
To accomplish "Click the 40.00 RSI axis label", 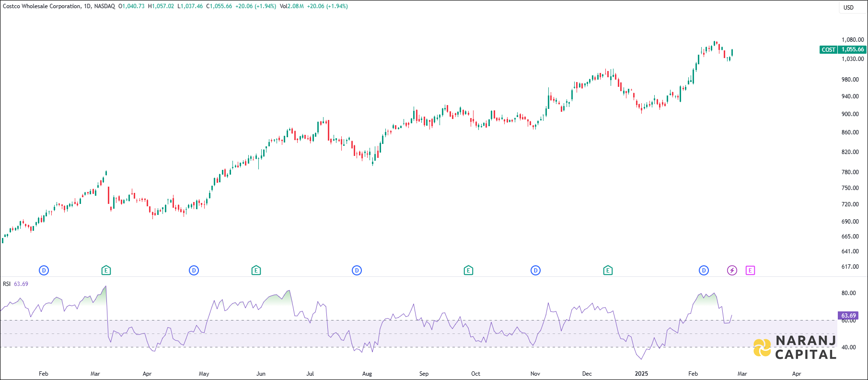I will pos(848,347).
